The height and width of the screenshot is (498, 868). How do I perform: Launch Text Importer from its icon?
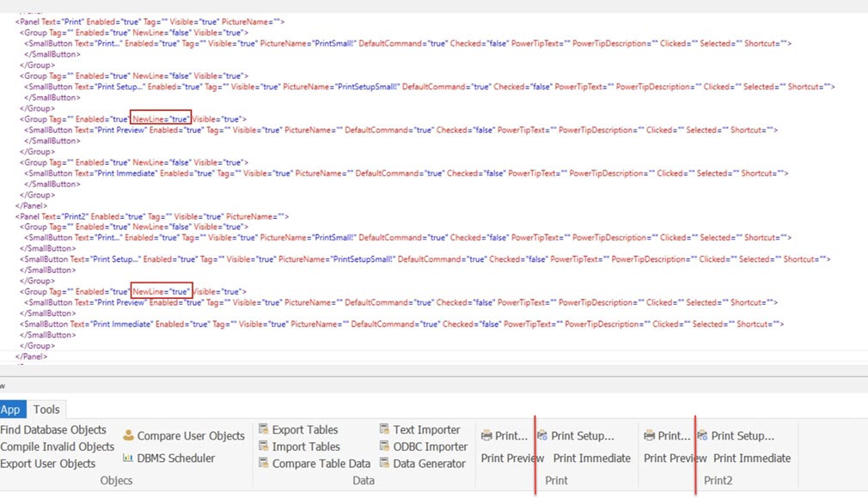(x=384, y=429)
